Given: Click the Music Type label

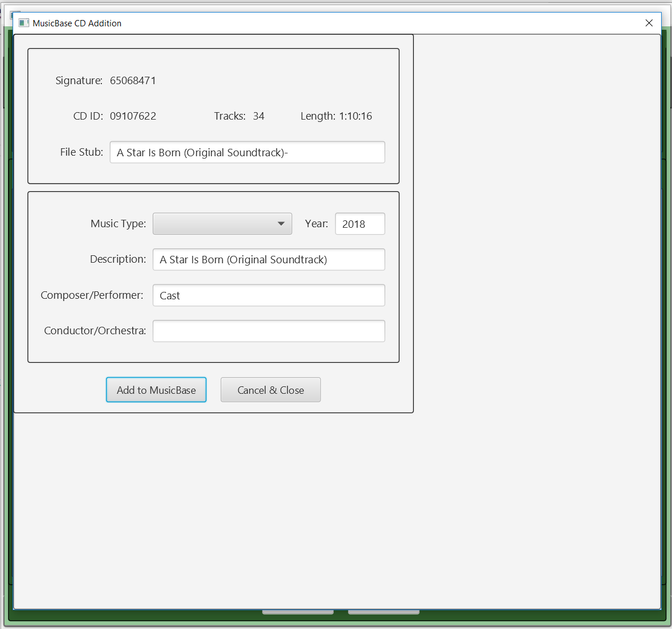Looking at the screenshot, I should [x=118, y=224].
